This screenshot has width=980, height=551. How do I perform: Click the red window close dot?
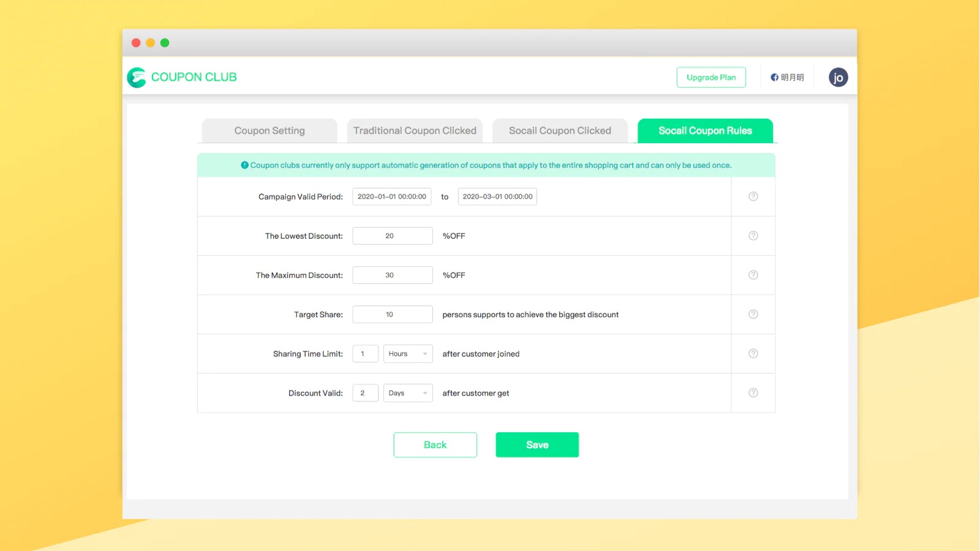tap(136, 43)
